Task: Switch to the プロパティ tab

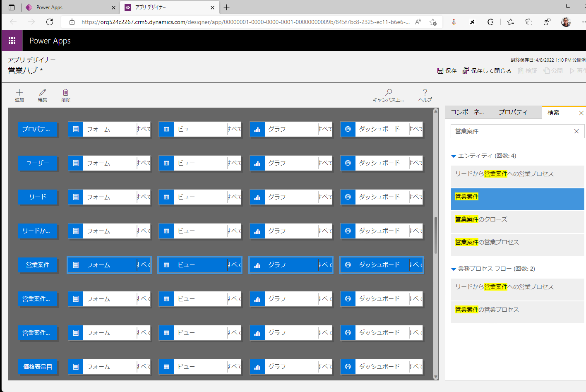Action: click(513, 112)
